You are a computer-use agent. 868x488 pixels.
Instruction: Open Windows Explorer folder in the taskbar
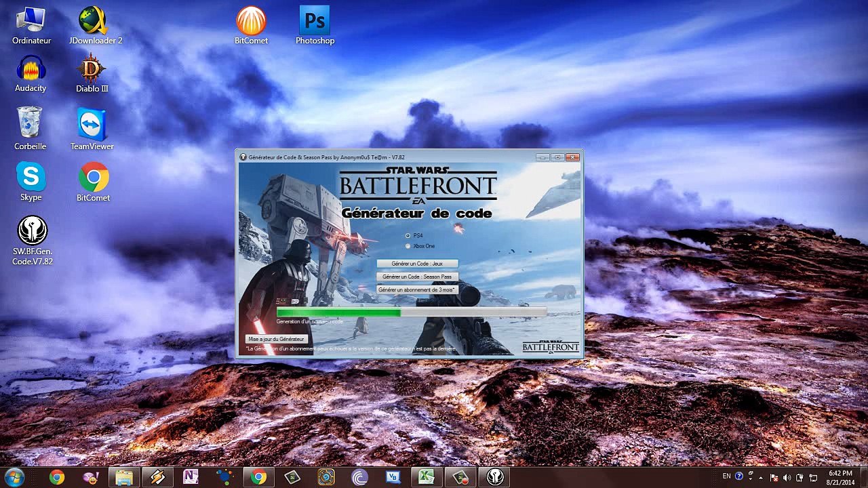(x=124, y=477)
